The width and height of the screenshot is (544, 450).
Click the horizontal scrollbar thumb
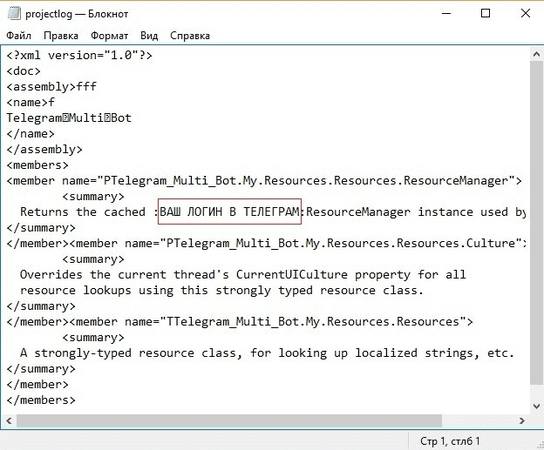[229, 421]
